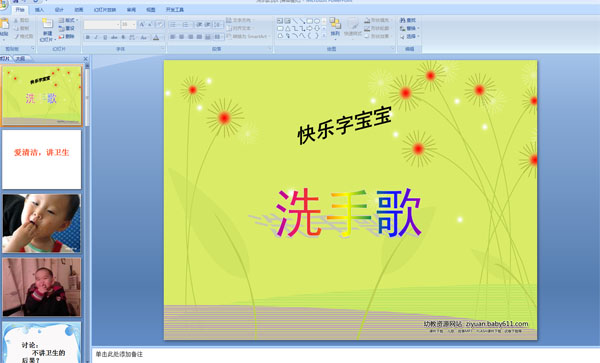Click the font color A button
This screenshot has width=600, height=363.
[x=156, y=37]
